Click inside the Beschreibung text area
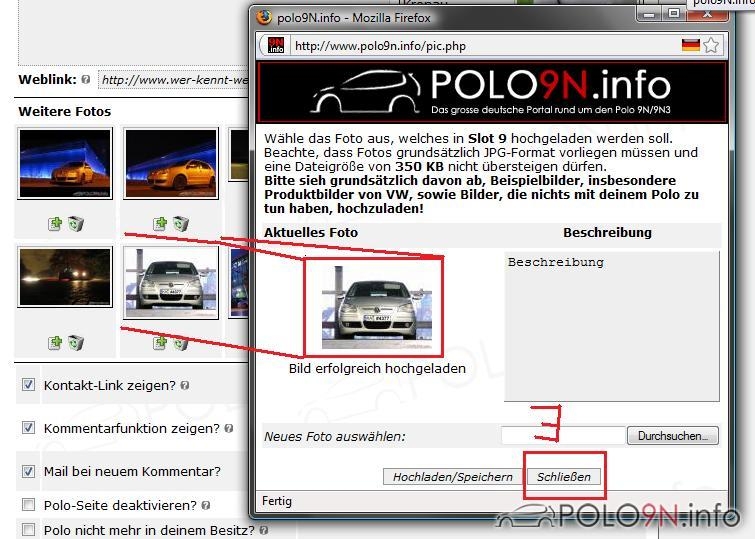Screen dimensions: 755x539 (x=612, y=326)
